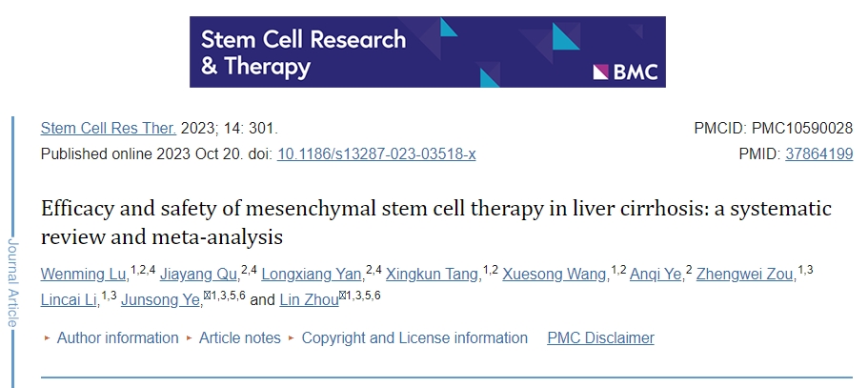Follow the DOI 10.1186/s13287-023-03518-x link
This screenshot has height=388, width=868.
click(x=376, y=153)
